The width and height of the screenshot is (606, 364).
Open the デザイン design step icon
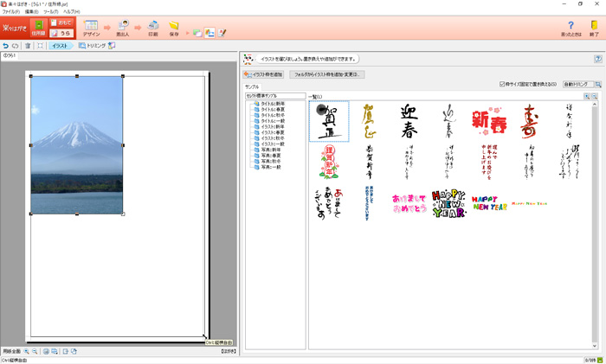pos(91,28)
